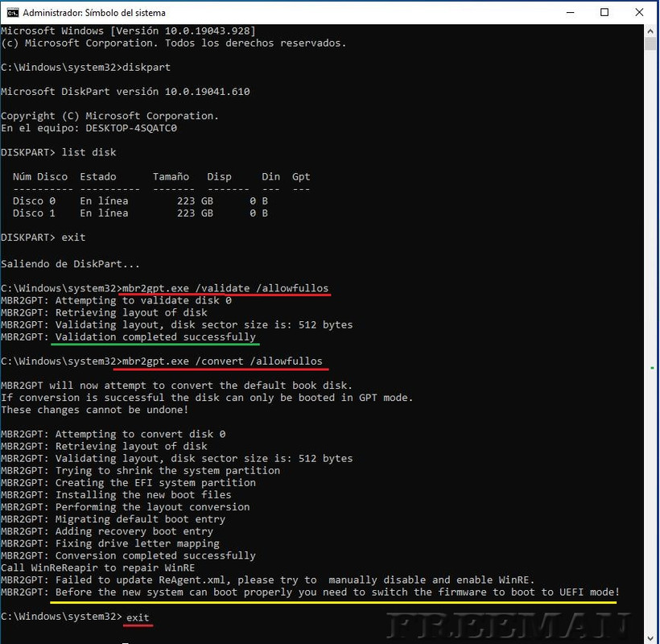Viewport: 660px width, 644px height.
Task: Click the 'Din' column header
Action: 270,177
